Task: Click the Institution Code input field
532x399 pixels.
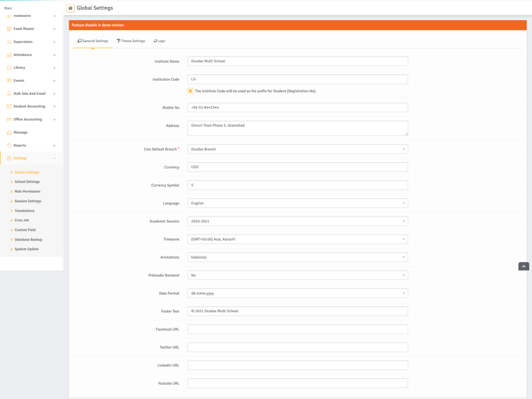Action: [x=297, y=79]
